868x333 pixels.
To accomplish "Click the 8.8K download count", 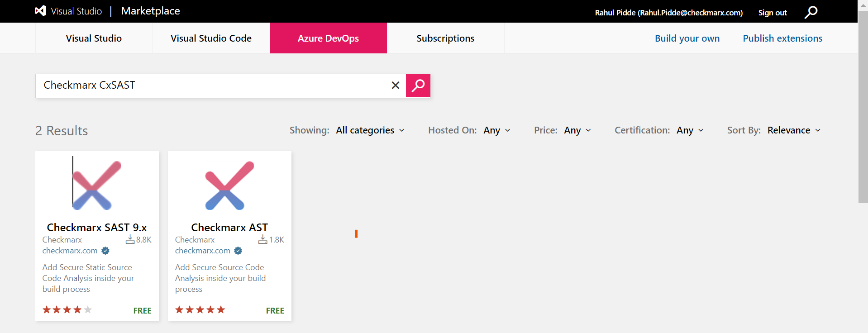I will pyautogui.click(x=144, y=240).
